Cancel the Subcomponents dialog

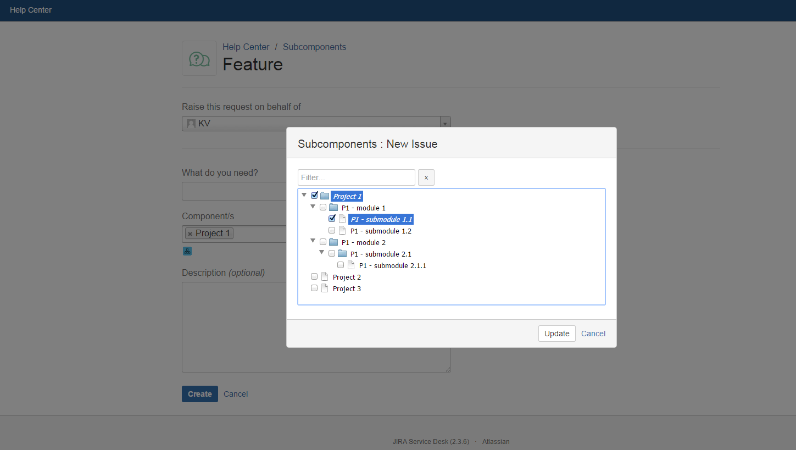[593, 334]
